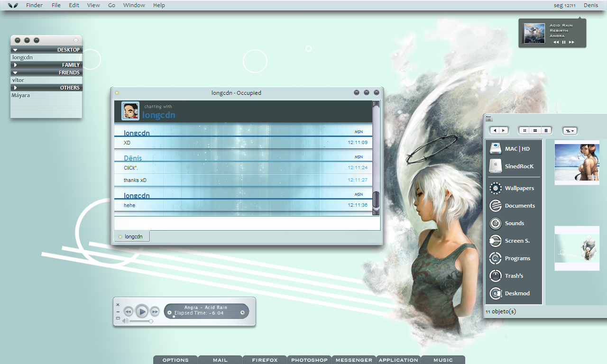Click the folder icon atop file browser window

[x=489, y=118]
